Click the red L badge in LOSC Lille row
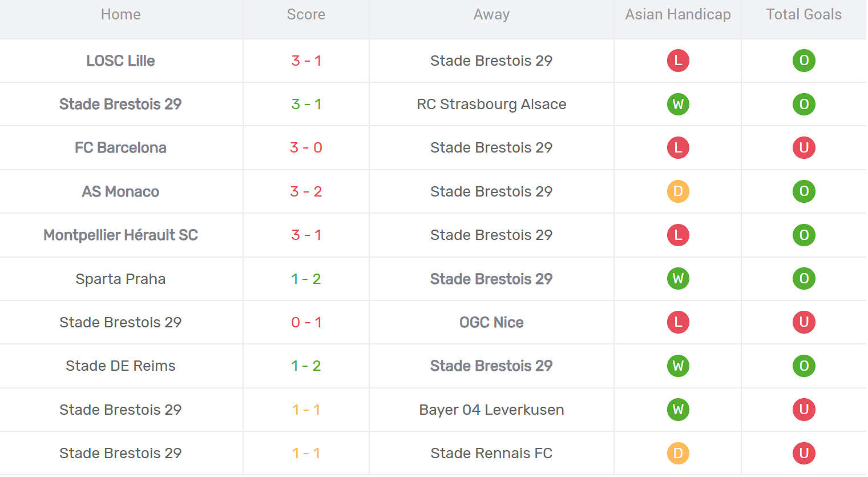The height and width of the screenshot is (477, 868). tap(678, 61)
